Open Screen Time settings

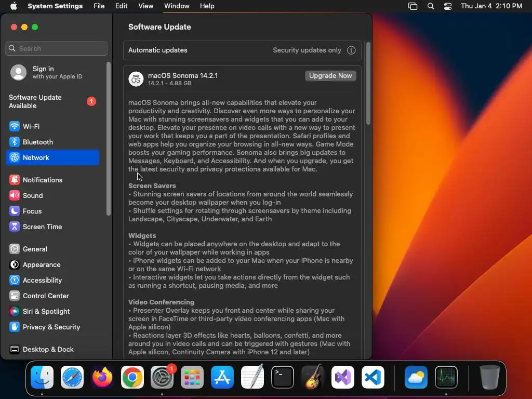click(52, 227)
